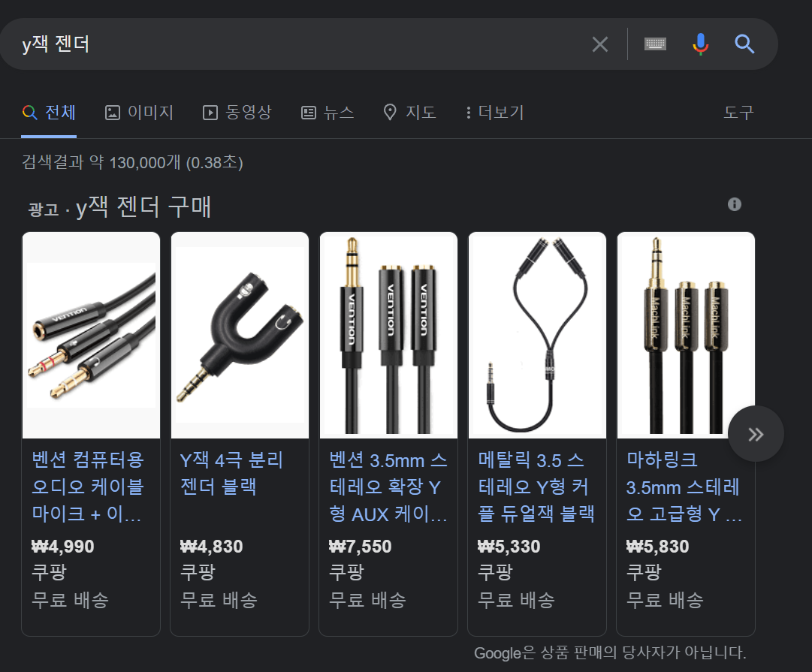Screen dimensions: 812x672
Task: Show more product ads with double-arrow button
Action: [x=756, y=434]
